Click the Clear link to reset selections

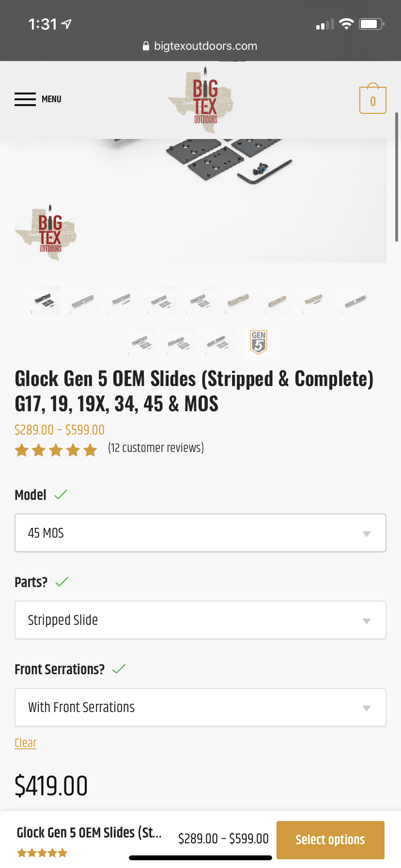pos(26,743)
